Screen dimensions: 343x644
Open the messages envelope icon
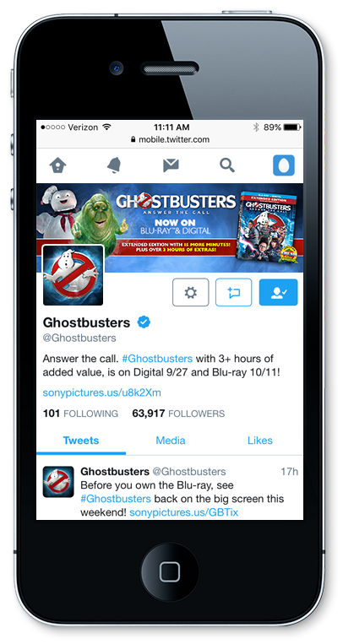171,165
